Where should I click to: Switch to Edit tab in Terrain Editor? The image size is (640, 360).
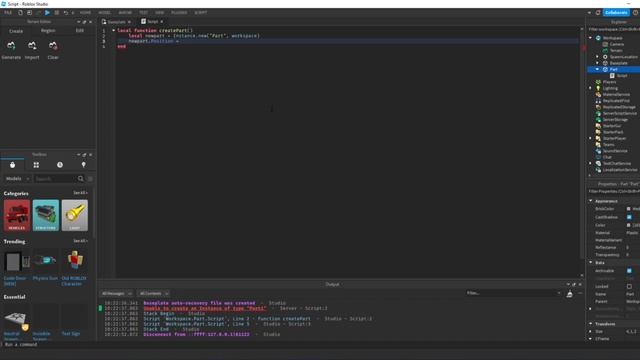(x=80, y=31)
